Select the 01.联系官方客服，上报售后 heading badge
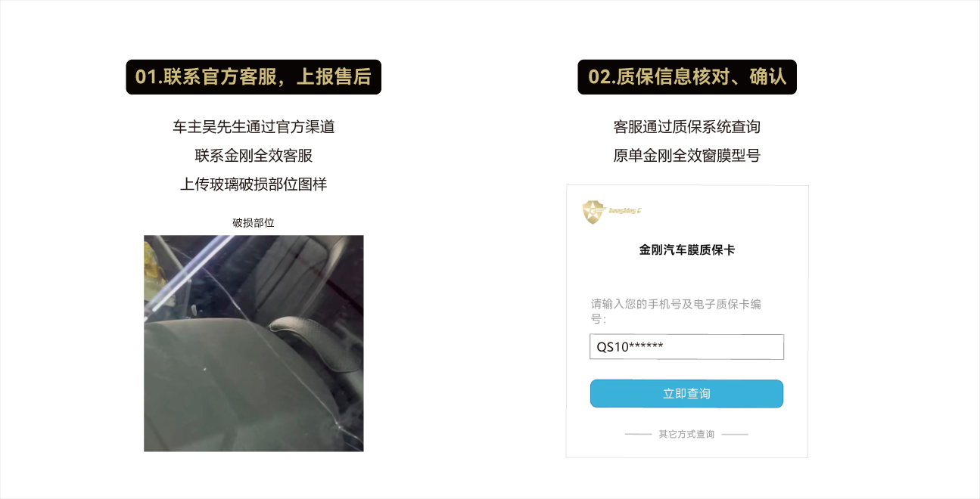Screen dimensions: 980x499 point(254,77)
